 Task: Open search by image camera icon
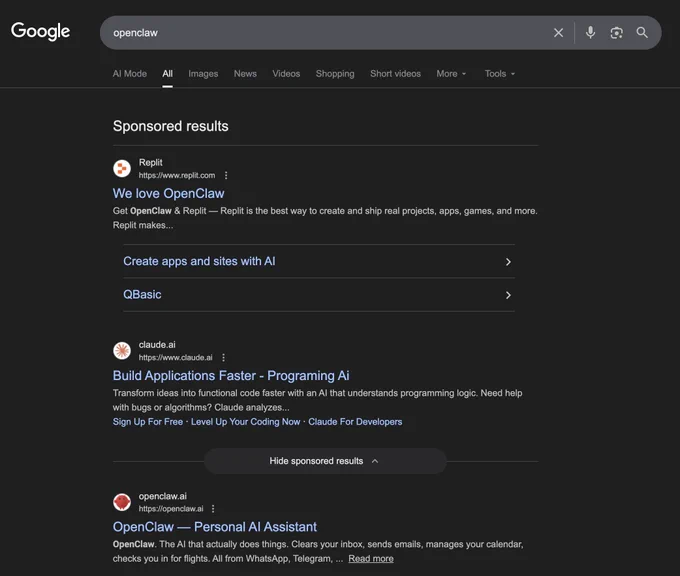616,33
